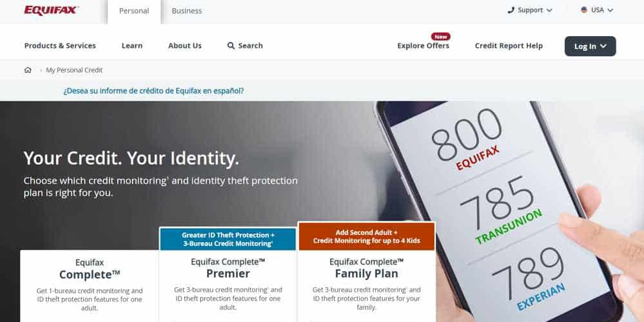Click the USA flag icon
This screenshot has height=322, width=644.
(x=584, y=10)
